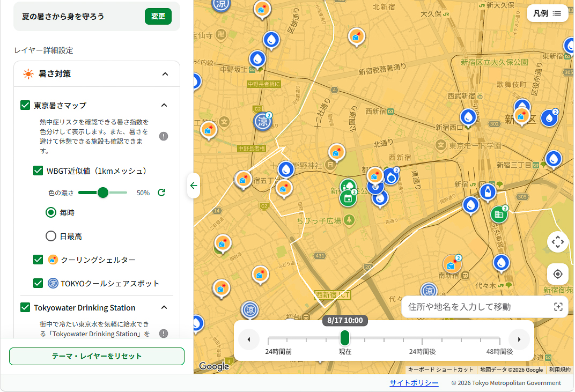Click the water drop marker at 新宿西口
The image size is (575, 392).
point(468,117)
